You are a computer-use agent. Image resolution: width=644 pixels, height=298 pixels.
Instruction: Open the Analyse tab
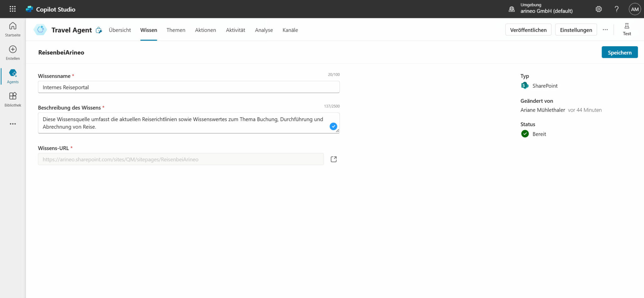264,30
